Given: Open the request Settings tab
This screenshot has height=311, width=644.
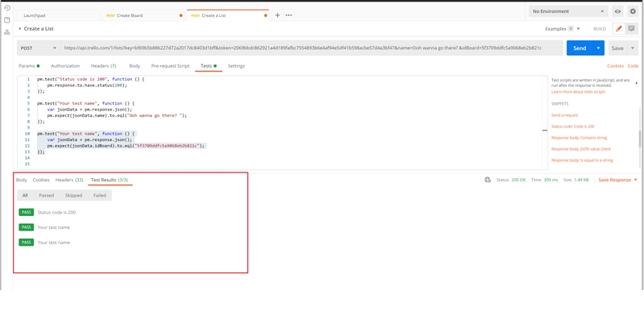Looking at the screenshot, I should [x=236, y=66].
